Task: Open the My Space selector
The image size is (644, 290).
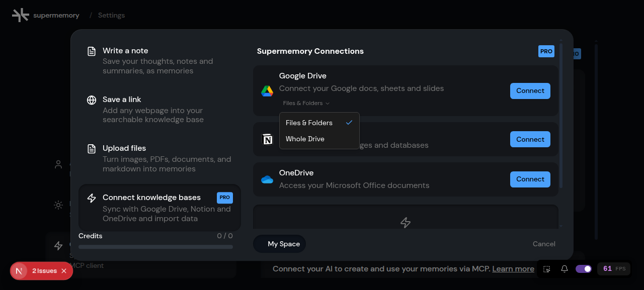Action: (279, 244)
